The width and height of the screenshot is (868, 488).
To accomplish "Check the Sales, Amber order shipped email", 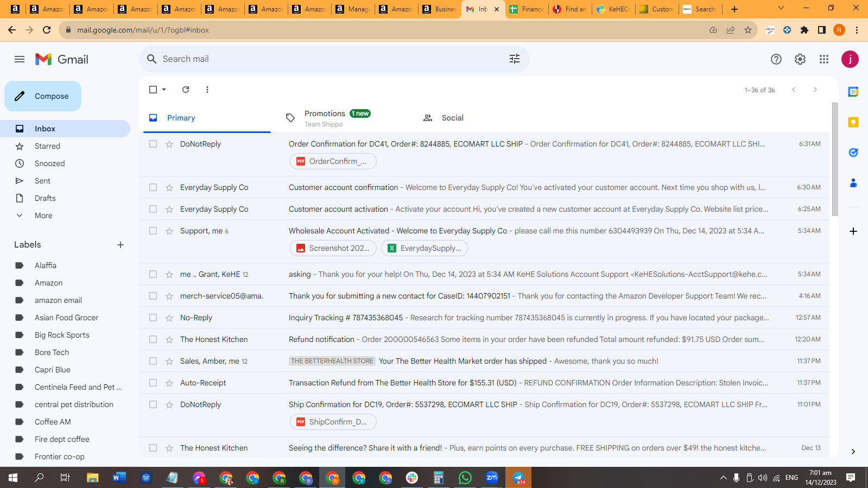I will tap(153, 361).
